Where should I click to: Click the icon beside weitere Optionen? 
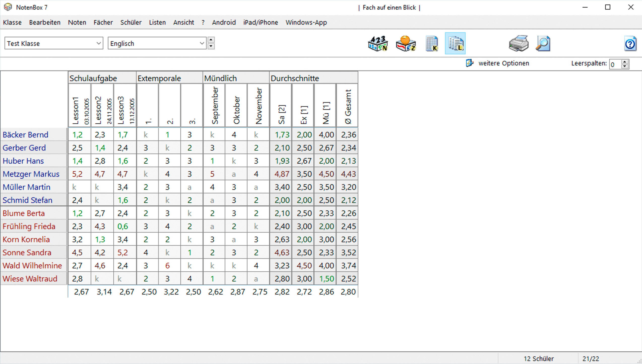pyautogui.click(x=469, y=63)
